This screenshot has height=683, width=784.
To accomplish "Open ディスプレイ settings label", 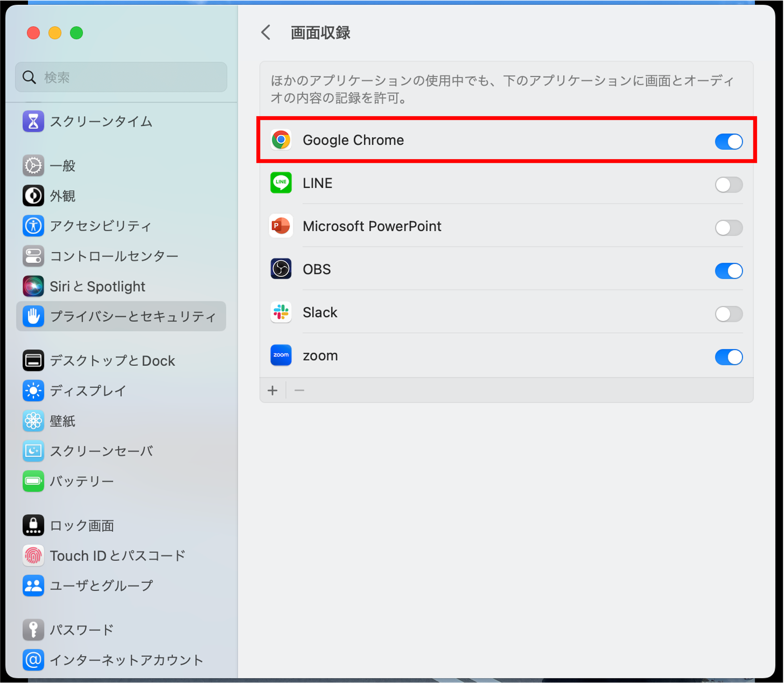I will [x=88, y=391].
